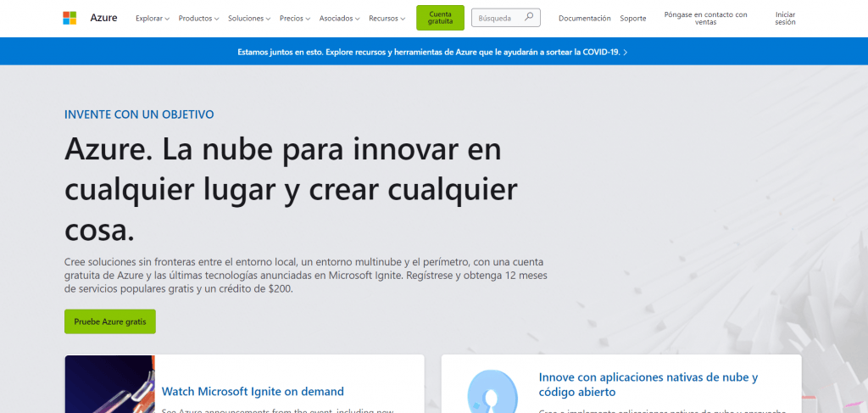The width and height of the screenshot is (868, 413).
Task: Open the Azure home brand link
Action: click(x=103, y=18)
